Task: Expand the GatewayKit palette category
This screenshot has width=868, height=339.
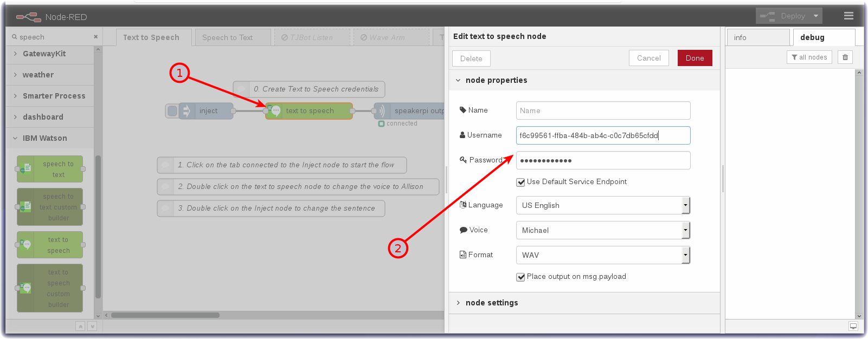Action: [50, 54]
